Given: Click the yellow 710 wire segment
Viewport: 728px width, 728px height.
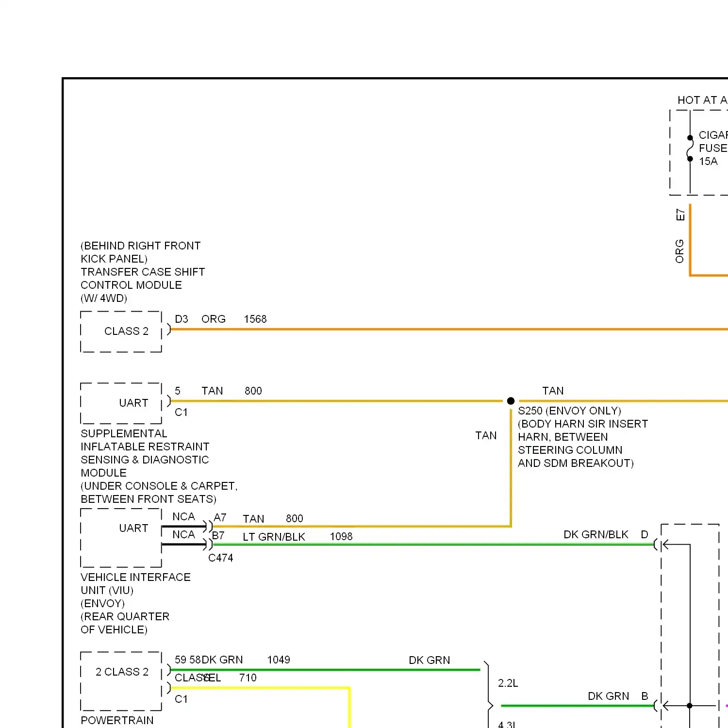Looking at the screenshot, I should pyautogui.click(x=260, y=688).
